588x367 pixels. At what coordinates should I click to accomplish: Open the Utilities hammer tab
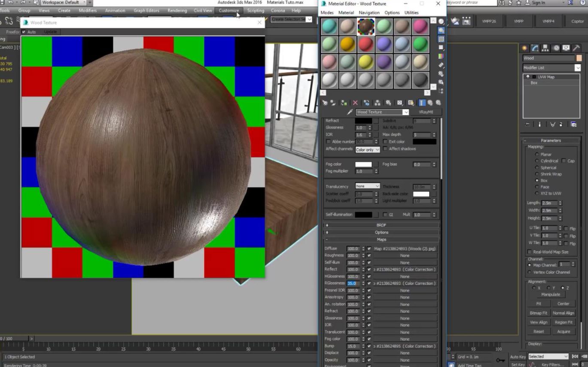pyautogui.click(x=577, y=48)
